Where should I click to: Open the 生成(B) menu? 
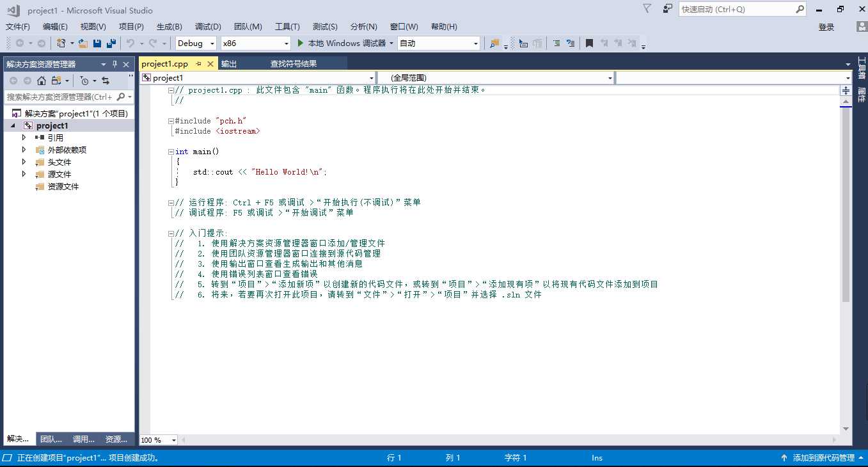pos(170,27)
